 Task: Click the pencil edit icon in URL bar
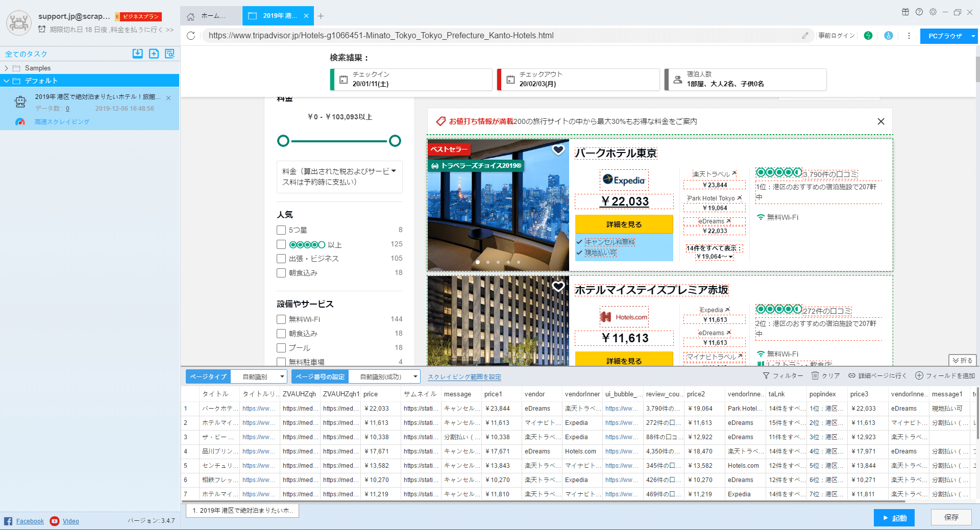click(x=805, y=36)
